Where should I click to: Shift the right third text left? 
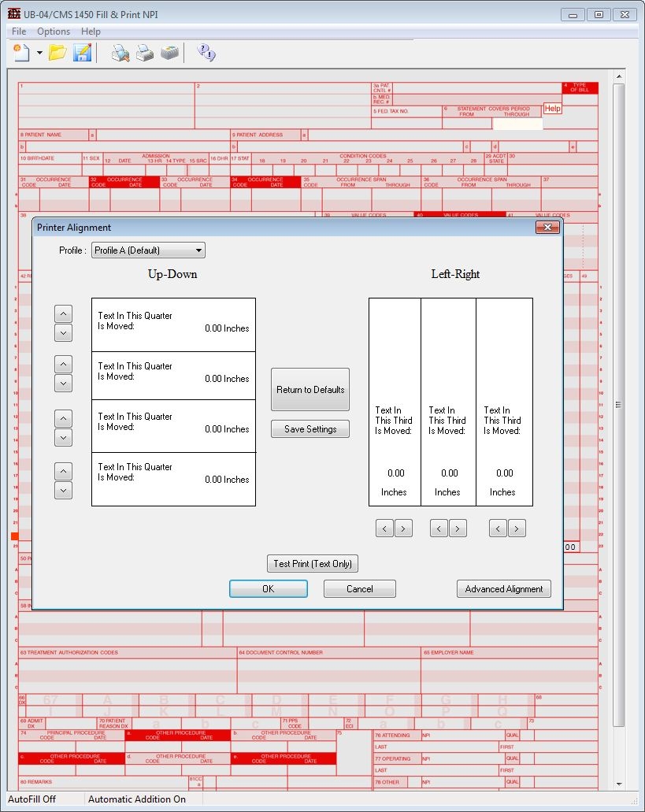[x=498, y=528]
